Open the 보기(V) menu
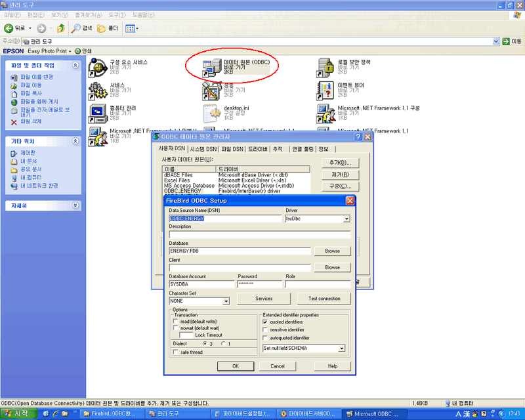 pos(60,15)
